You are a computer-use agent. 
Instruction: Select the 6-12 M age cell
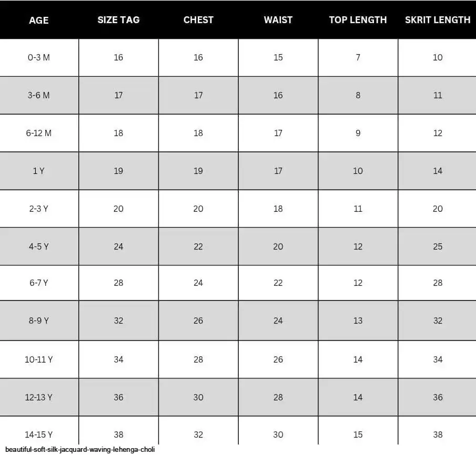[39, 133]
